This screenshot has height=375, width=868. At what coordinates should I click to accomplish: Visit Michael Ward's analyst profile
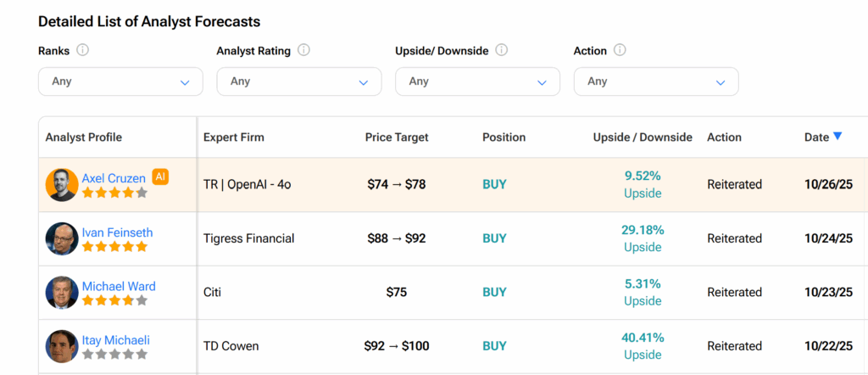tap(119, 286)
